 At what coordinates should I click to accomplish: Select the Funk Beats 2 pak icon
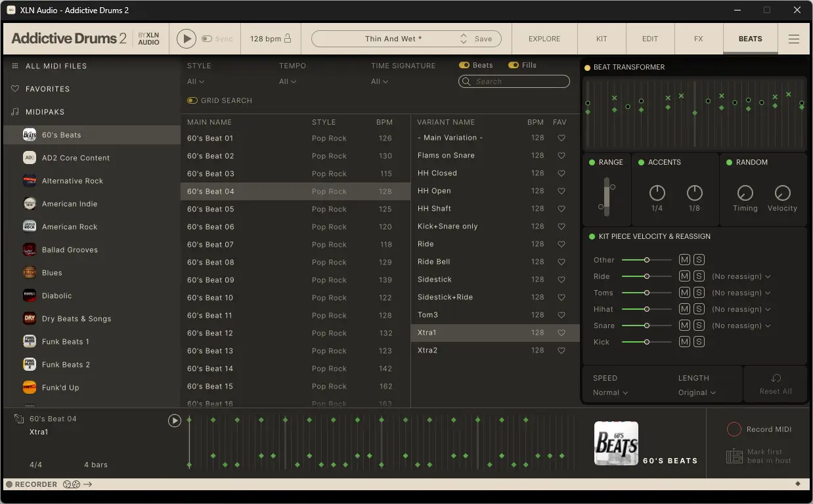click(30, 364)
